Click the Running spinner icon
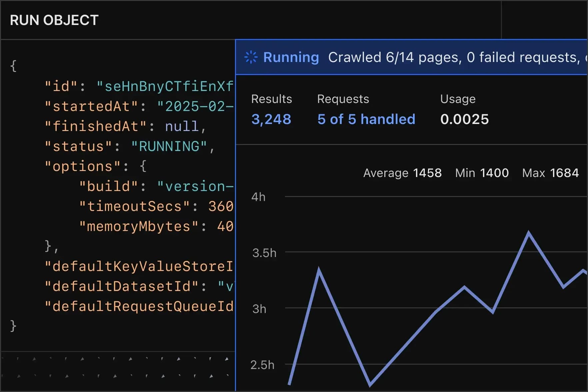 251,57
